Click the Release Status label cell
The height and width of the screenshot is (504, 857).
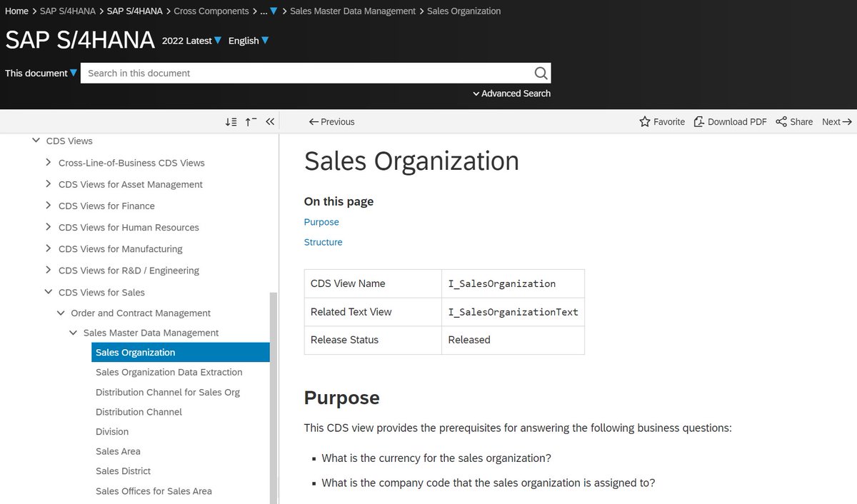373,341
